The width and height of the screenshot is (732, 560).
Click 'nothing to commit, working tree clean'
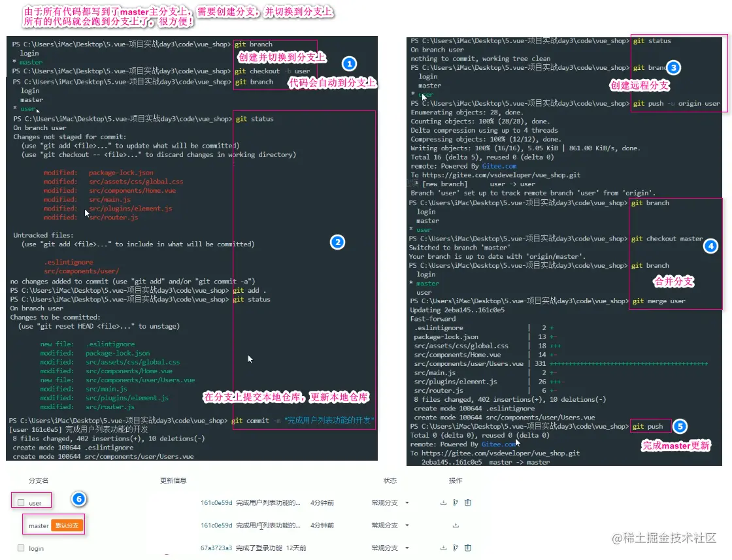(x=480, y=59)
